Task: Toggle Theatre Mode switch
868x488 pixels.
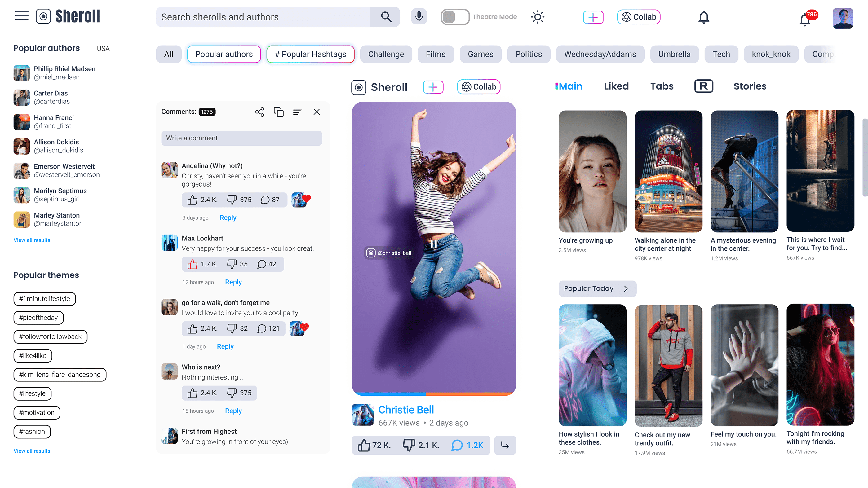Action: click(454, 17)
